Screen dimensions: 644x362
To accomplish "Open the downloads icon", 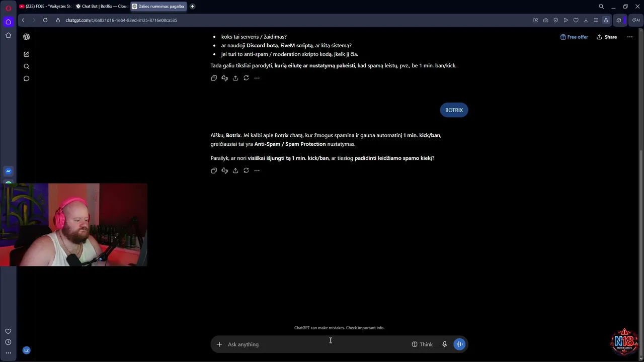I will click(x=586, y=20).
